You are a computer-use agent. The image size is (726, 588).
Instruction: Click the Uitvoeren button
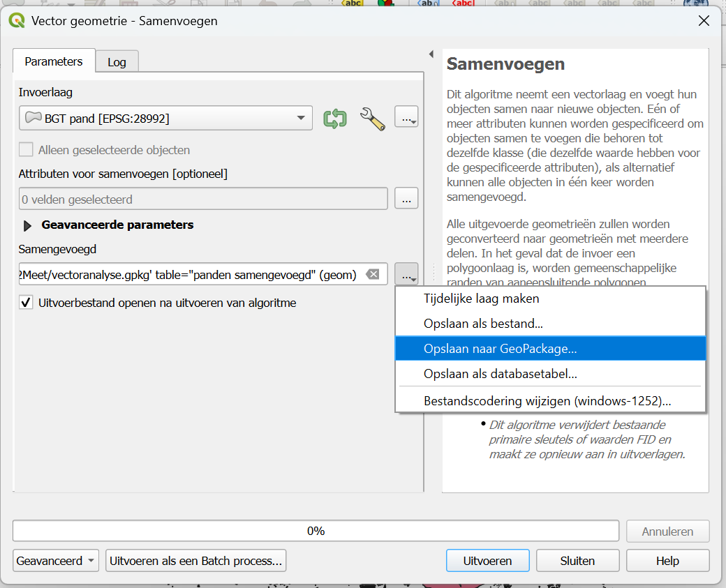[487, 561]
